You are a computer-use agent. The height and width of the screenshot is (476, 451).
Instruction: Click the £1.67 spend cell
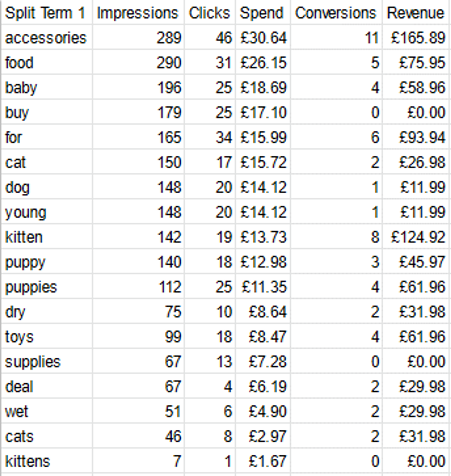point(263,461)
